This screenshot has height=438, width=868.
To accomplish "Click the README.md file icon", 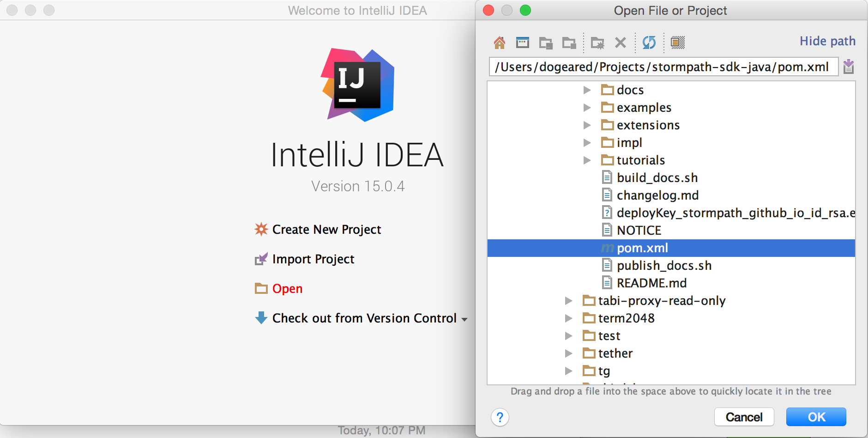I will (607, 282).
